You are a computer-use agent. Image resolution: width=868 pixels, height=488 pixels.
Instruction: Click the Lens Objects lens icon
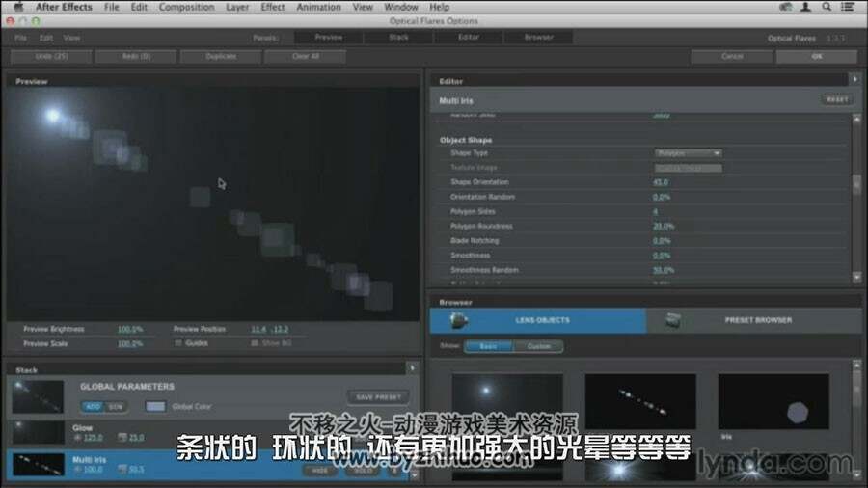click(x=458, y=320)
